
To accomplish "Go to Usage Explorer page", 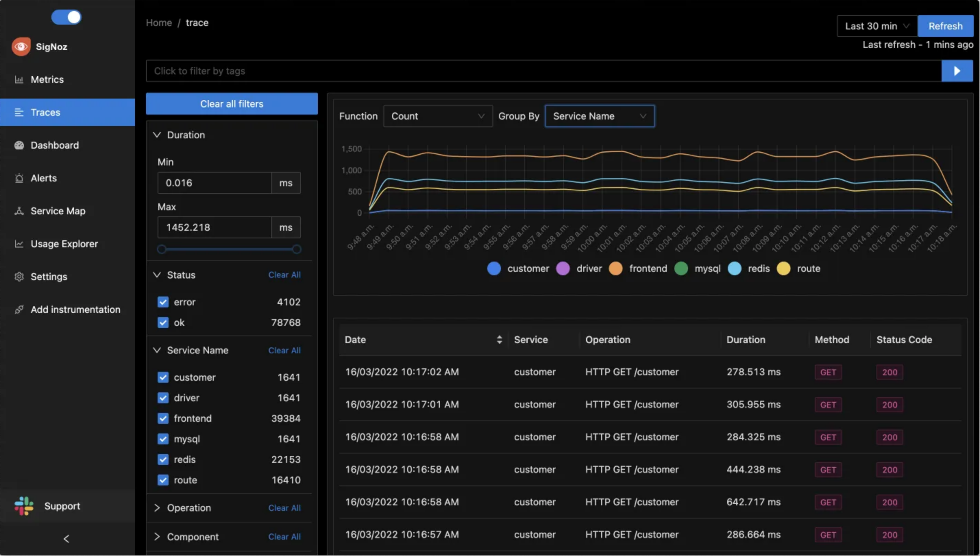I will 64,244.
